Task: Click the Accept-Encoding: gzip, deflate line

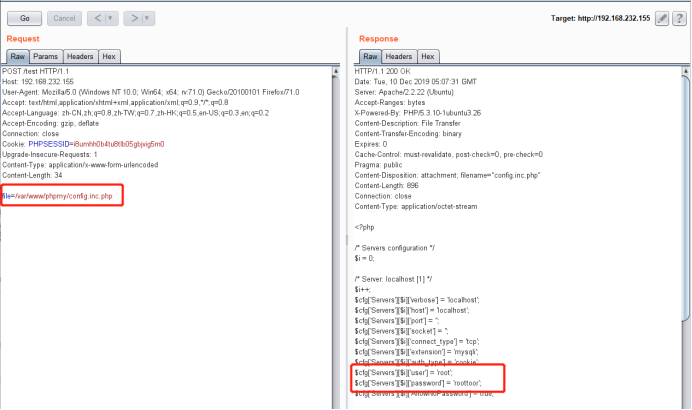Action: pyautogui.click(x=50, y=123)
